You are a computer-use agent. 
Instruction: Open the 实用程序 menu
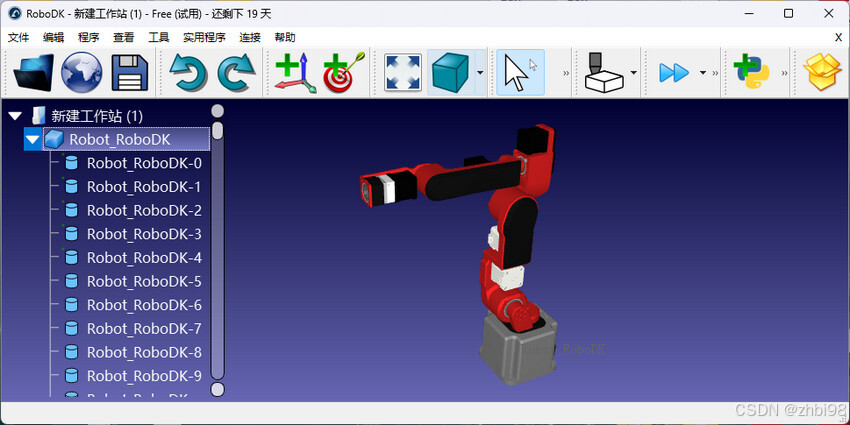[204, 37]
